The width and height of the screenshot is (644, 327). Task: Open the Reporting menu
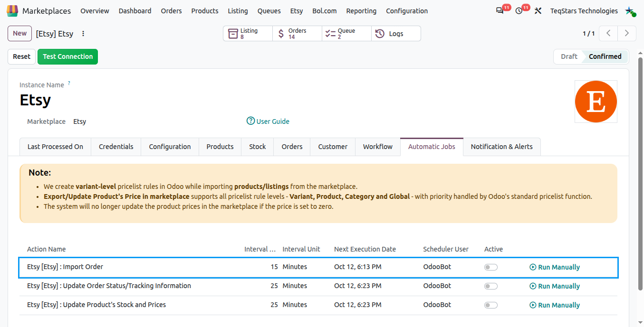(361, 11)
